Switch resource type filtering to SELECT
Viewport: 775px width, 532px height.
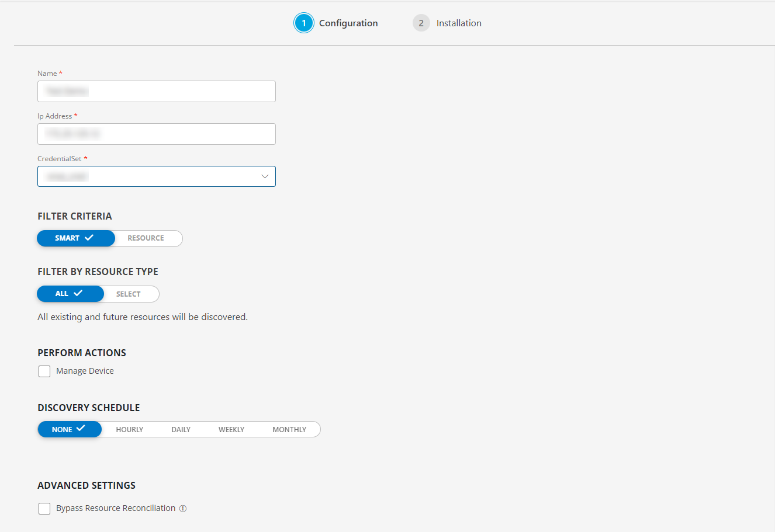click(129, 294)
